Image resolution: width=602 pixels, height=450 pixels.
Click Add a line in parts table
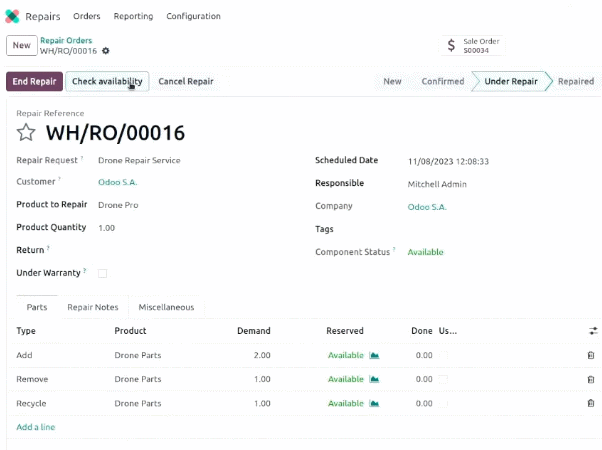pos(36,427)
